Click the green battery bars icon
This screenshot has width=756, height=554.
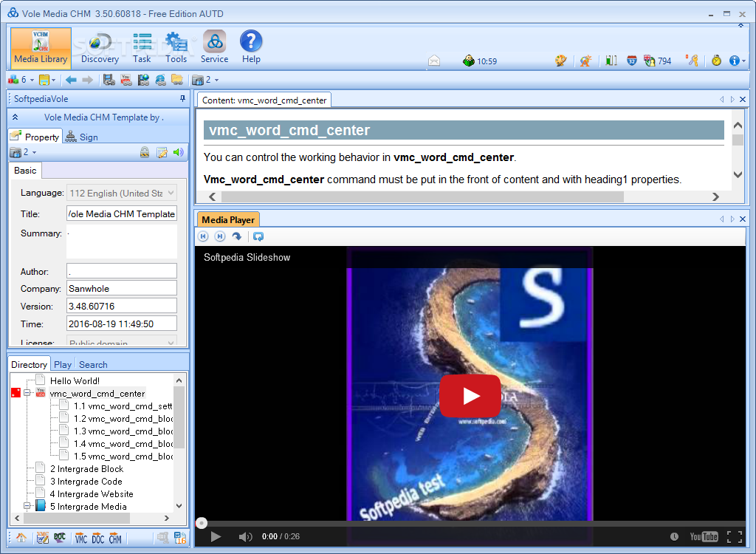click(x=611, y=61)
